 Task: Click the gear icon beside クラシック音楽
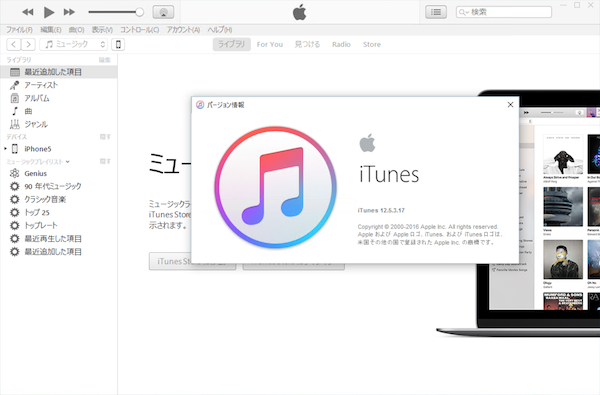point(15,199)
